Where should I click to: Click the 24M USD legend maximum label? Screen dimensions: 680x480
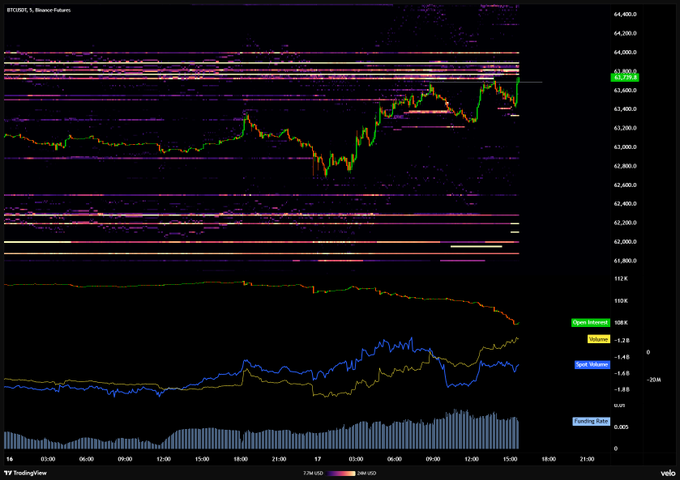coord(367,473)
